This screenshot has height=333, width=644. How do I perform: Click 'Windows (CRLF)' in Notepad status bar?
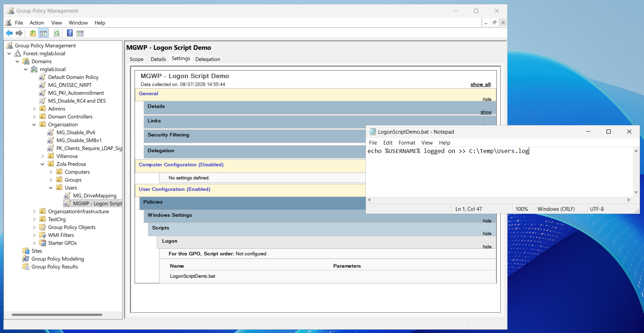[x=556, y=209]
